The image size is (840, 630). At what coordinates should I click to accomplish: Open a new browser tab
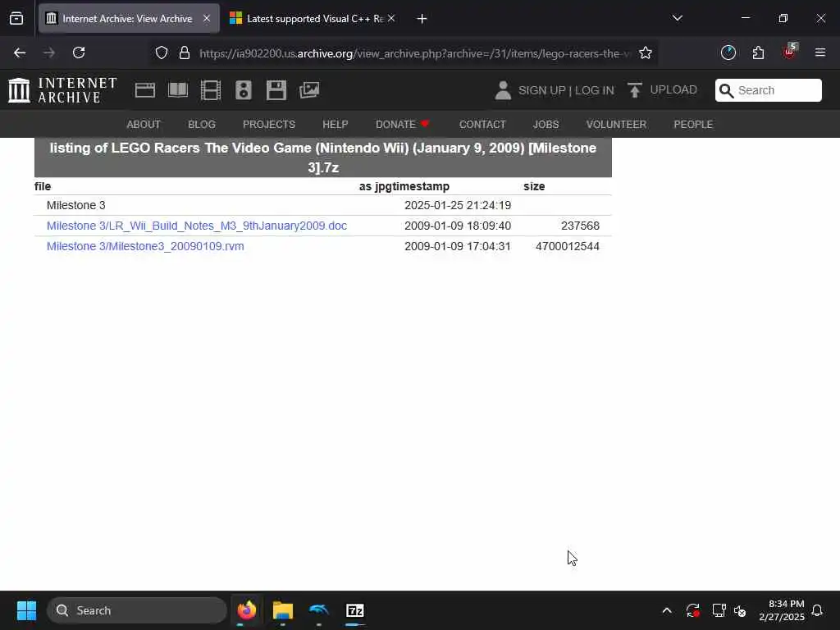tap(422, 19)
